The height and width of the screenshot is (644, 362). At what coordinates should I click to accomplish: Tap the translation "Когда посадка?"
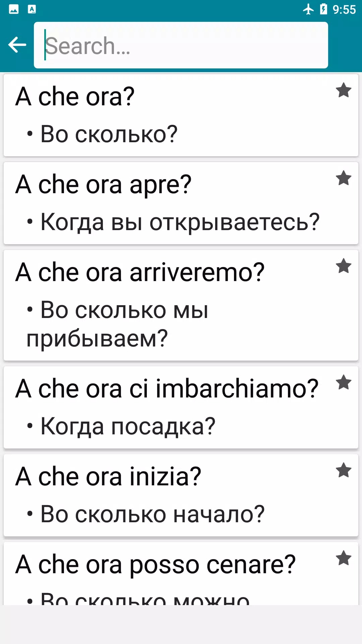[128, 426]
